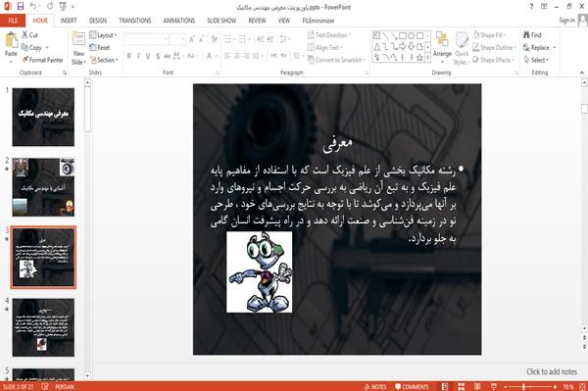Select slide 4 thumbnail
588x391 pixels.
coord(43,327)
